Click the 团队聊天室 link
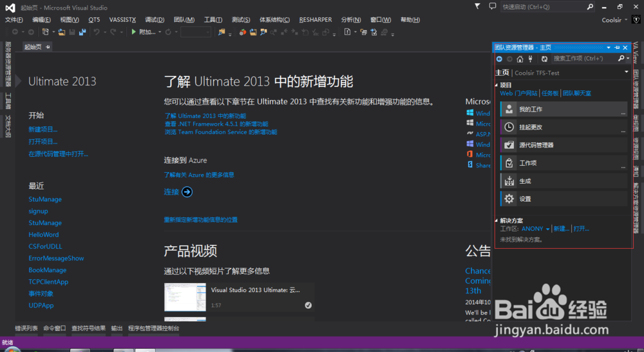The width and height of the screenshot is (644, 352). [x=576, y=93]
